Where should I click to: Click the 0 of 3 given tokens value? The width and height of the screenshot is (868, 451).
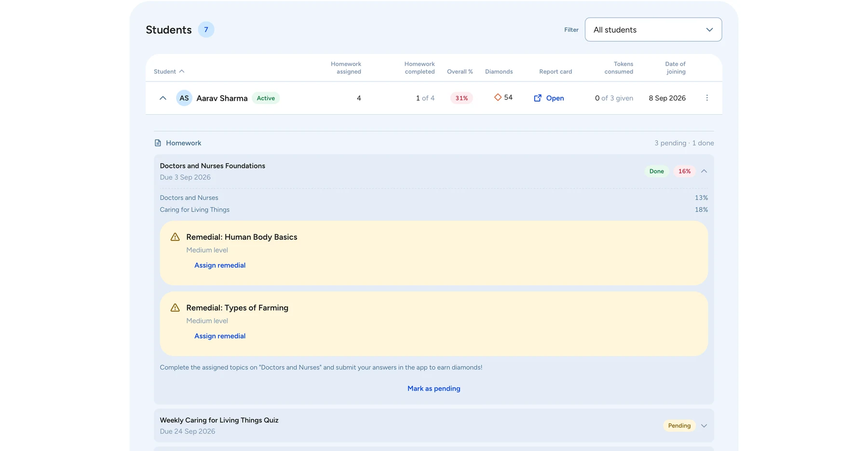point(614,98)
